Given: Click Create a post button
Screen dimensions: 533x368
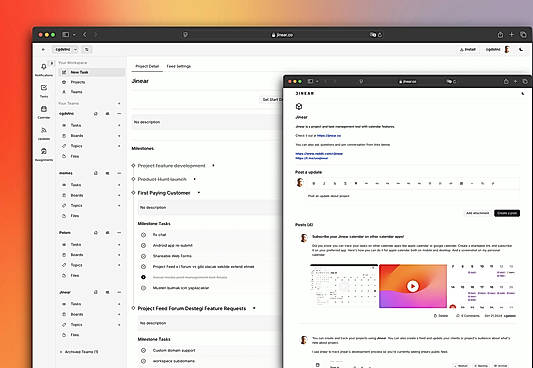Looking at the screenshot, I should coord(507,213).
